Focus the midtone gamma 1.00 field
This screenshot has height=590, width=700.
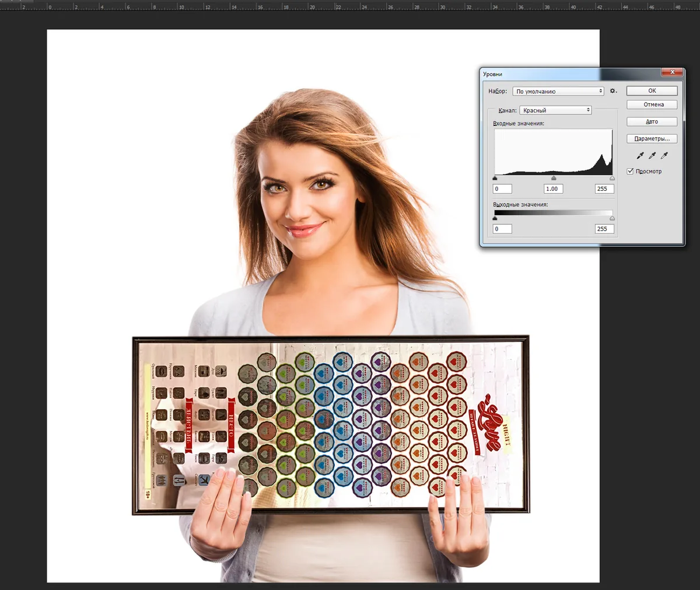pyautogui.click(x=553, y=188)
